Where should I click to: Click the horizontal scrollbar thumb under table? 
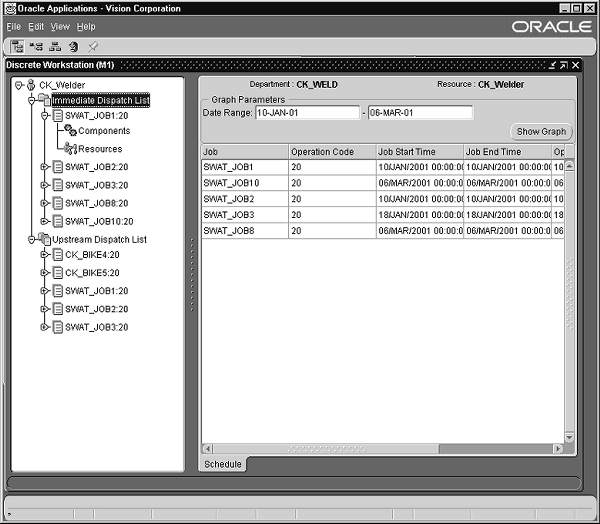[x=326, y=449]
